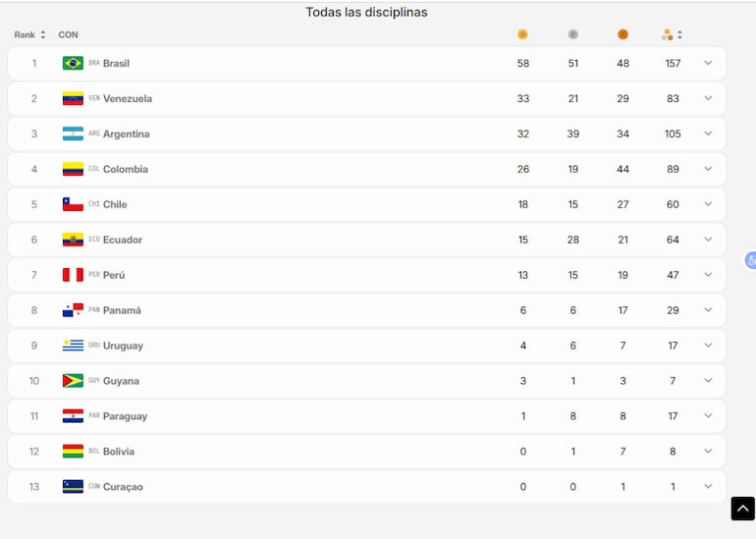Click the bronze medal column icon
The image size is (756, 539).
point(622,34)
